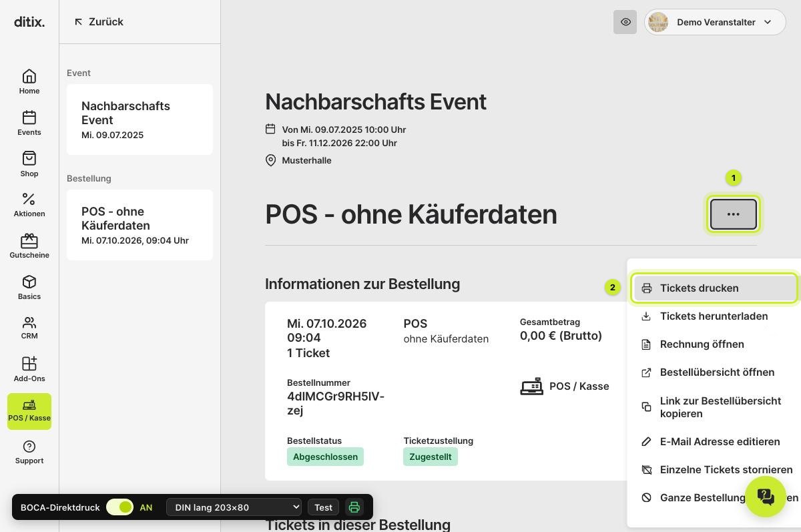Open Demo Veranstalter account dropdown

[x=716, y=22]
